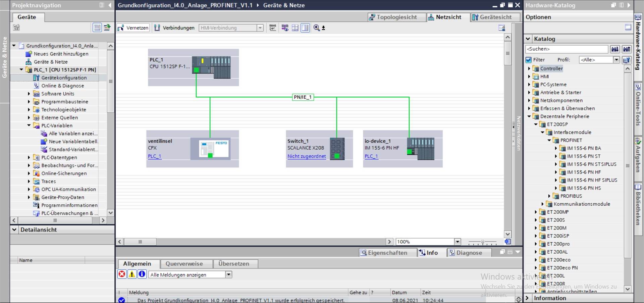Image resolution: width=644 pixels, height=303 pixels.
Task: Click the error filter icon in Info panel
Action: click(122, 274)
